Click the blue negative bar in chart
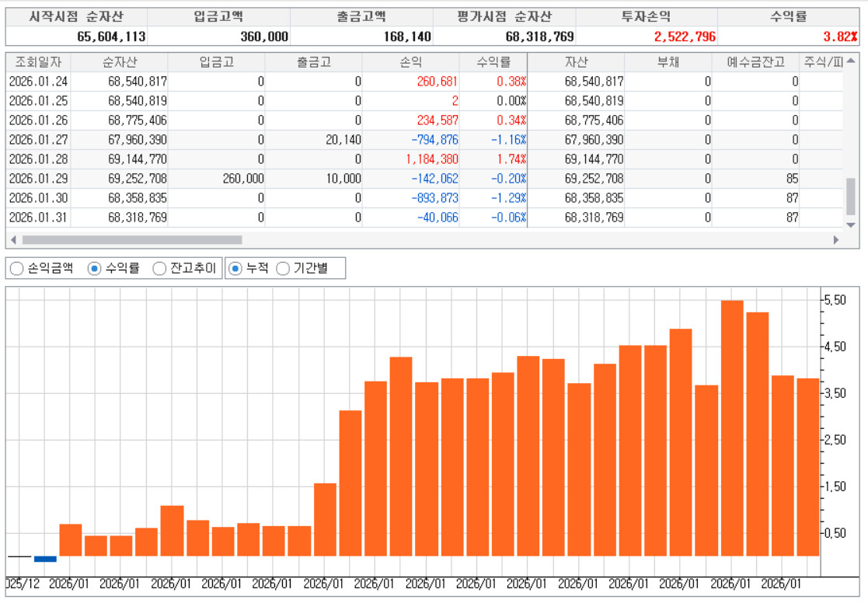This screenshot has width=868, height=603. coord(45,559)
